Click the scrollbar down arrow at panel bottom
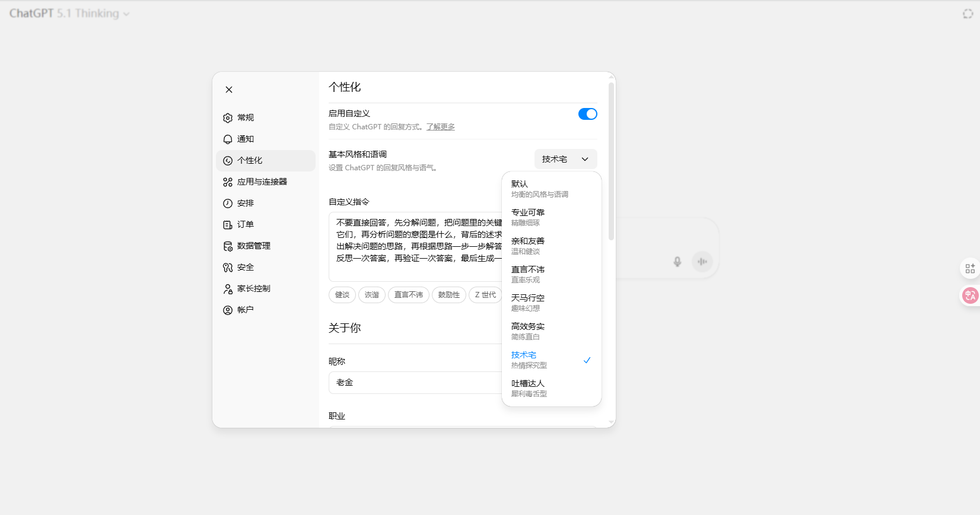This screenshot has height=515, width=980. [x=611, y=422]
